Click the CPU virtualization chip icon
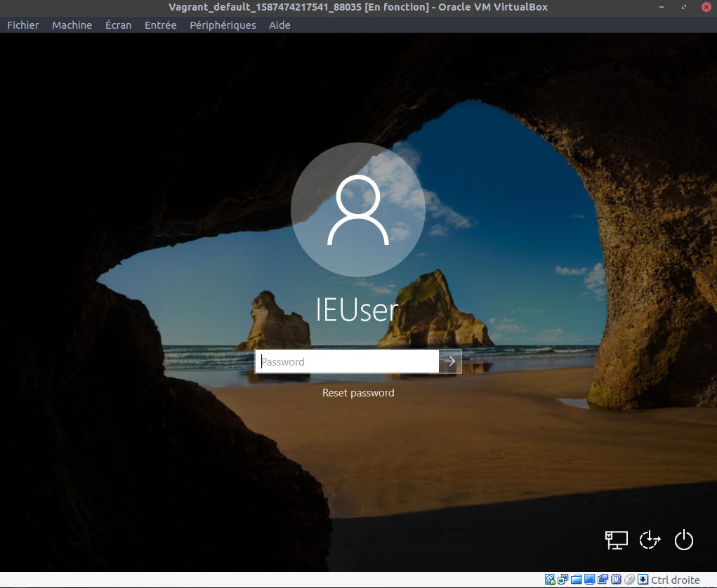Screen dimensions: 717x588 [616, 580]
